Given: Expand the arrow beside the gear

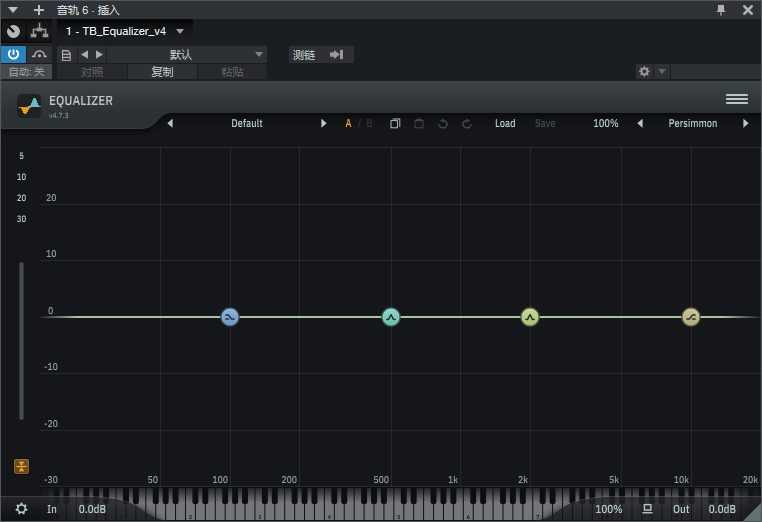Looking at the screenshot, I should point(662,72).
